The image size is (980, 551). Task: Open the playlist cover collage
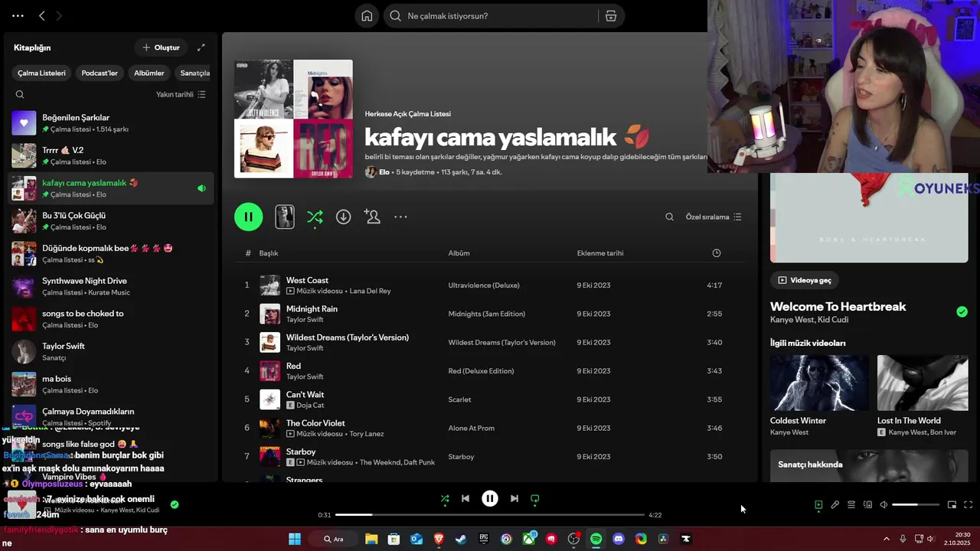tap(293, 119)
